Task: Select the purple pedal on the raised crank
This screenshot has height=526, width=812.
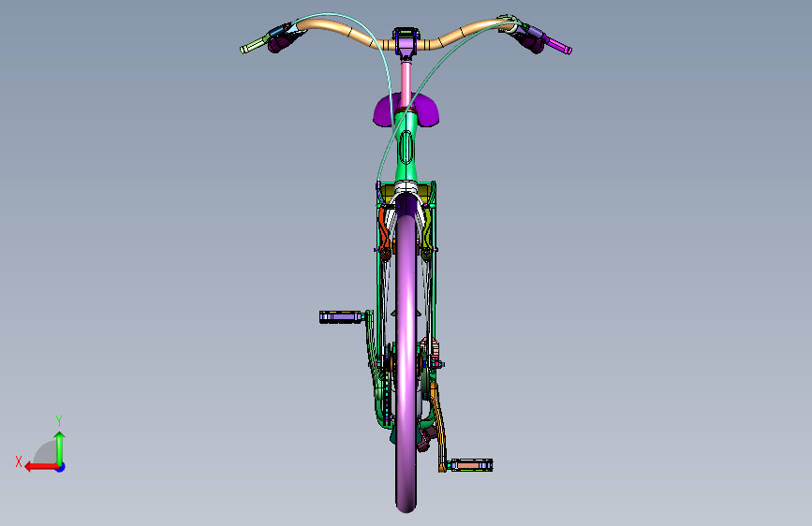Action: (x=341, y=317)
